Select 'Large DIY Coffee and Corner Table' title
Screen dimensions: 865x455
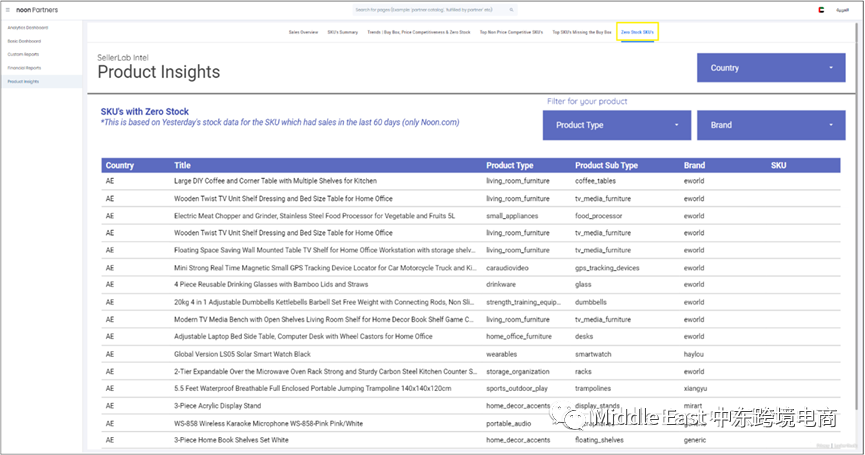click(x=275, y=181)
